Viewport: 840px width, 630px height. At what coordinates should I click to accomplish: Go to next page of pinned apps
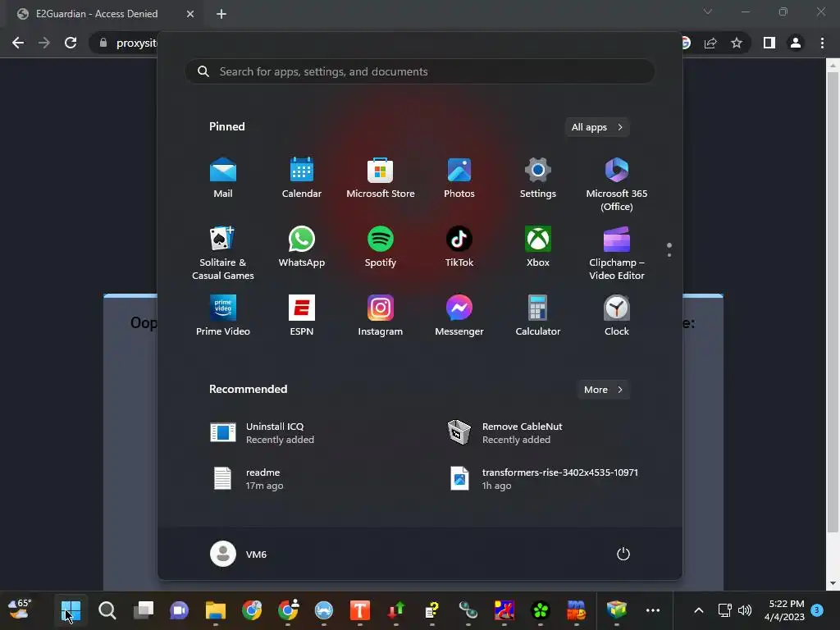coord(669,255)
